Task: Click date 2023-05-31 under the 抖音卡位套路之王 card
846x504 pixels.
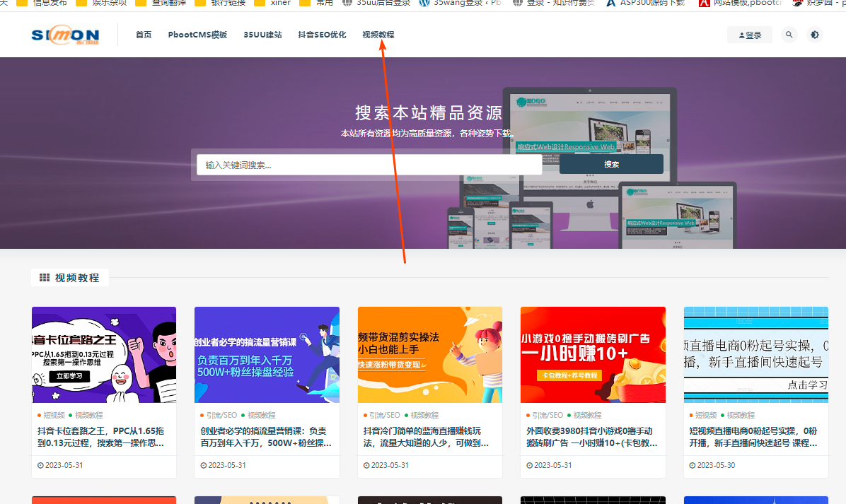Action: tap(64, 465)
